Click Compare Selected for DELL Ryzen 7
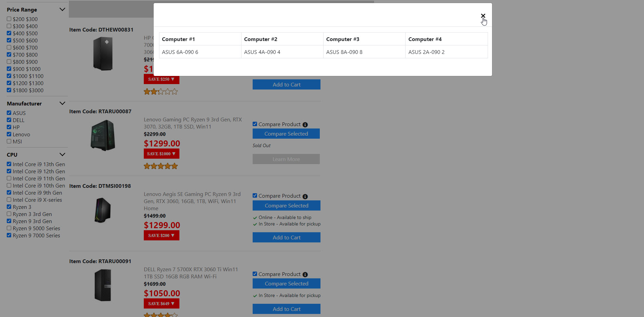The image size is (644, 317). coord(286,283)
